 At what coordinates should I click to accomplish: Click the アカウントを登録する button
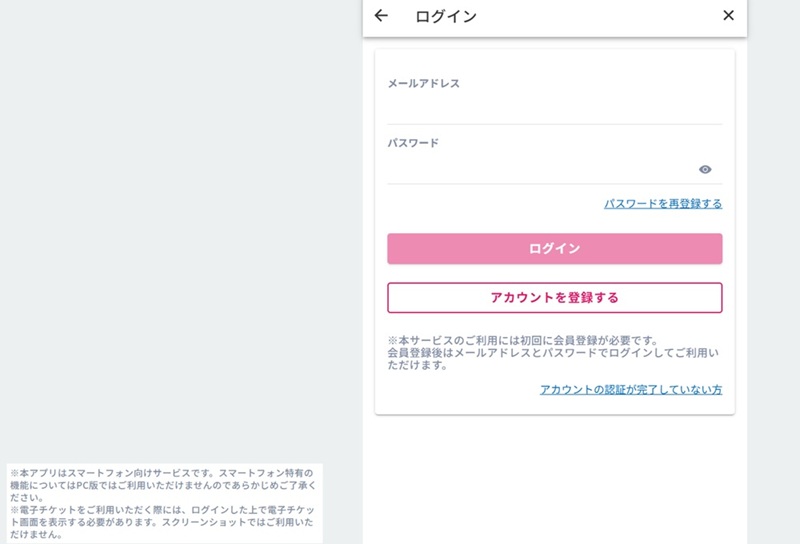555,298
